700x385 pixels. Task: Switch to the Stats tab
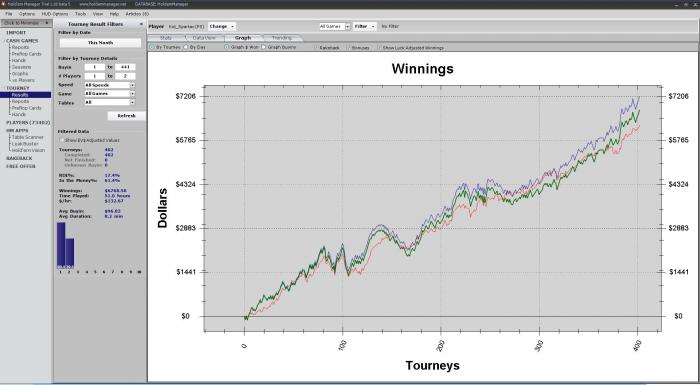(166, 38)
